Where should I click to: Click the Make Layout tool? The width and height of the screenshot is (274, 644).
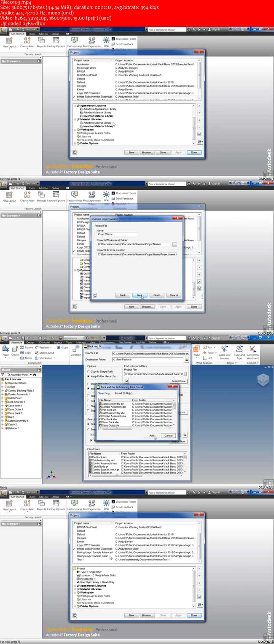(44, 352)
